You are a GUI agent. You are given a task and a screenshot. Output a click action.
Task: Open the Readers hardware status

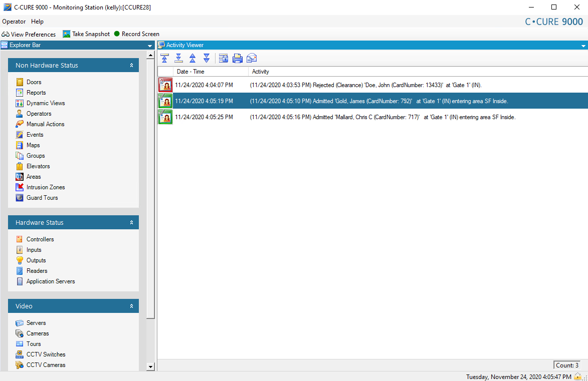pos(37,270)
